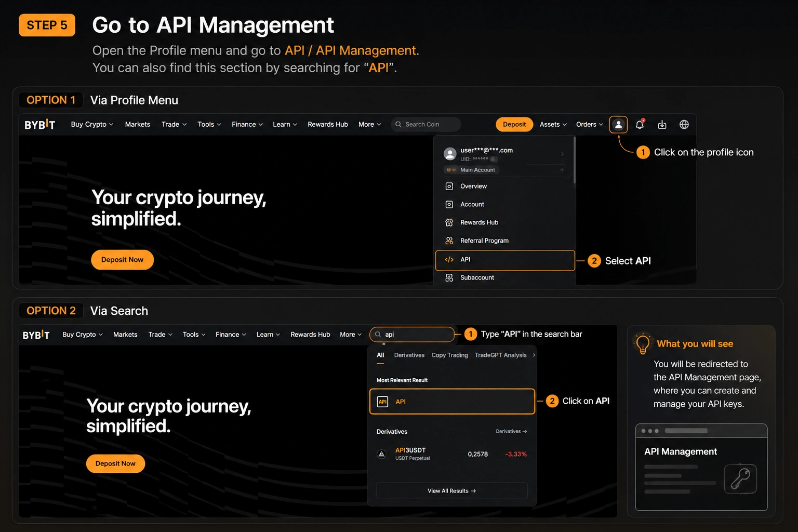Click the API code-bracket icon in menu
Viewport: 798px width, 532px height.
pyautogui.click(x=449, y=260)
